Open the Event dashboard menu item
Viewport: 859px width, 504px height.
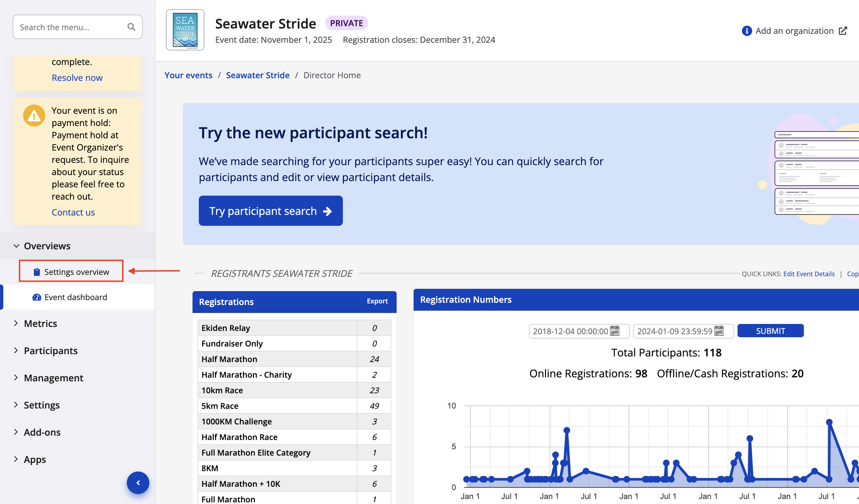coord(76,297)
